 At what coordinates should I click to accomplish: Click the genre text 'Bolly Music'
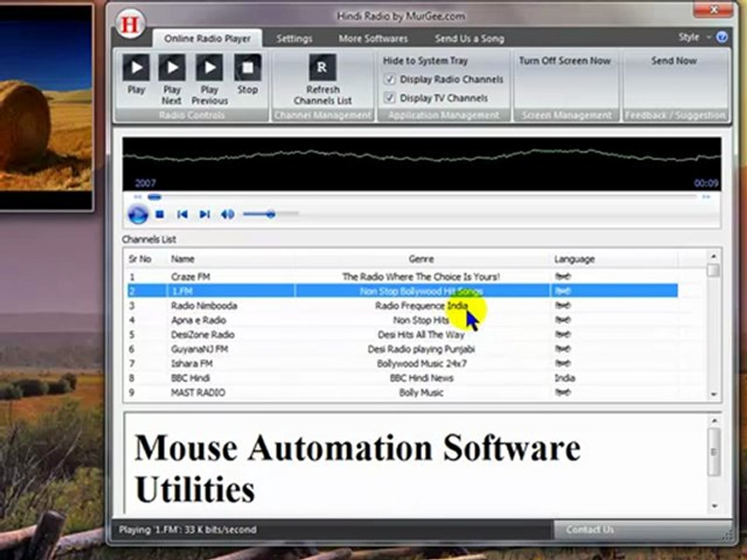[421, 393]
